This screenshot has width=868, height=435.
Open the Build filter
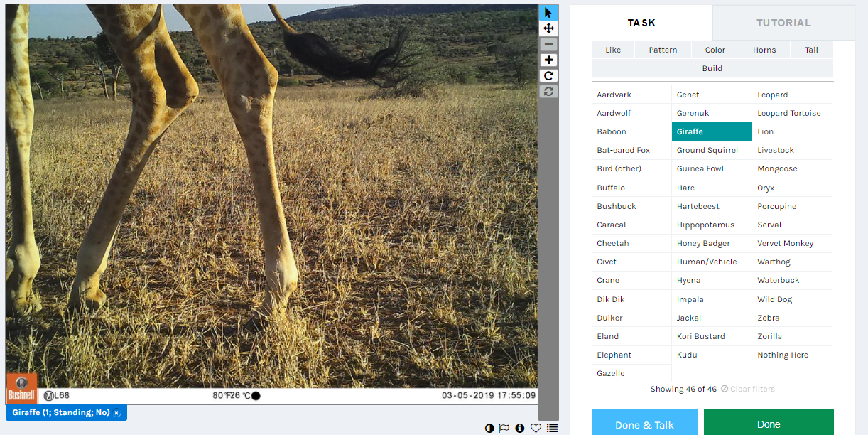click(x=712, y=68)
